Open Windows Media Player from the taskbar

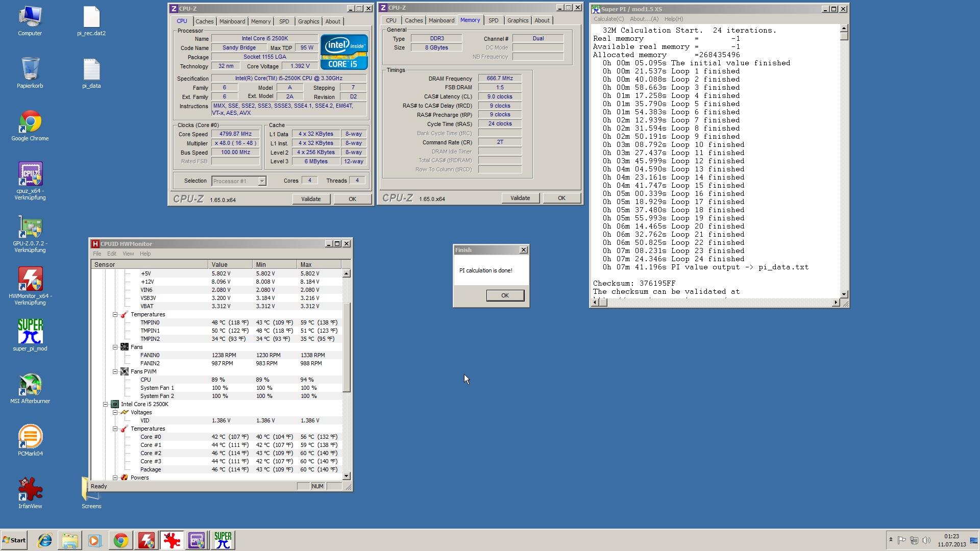pyautogui.click(x=95, y=540)
